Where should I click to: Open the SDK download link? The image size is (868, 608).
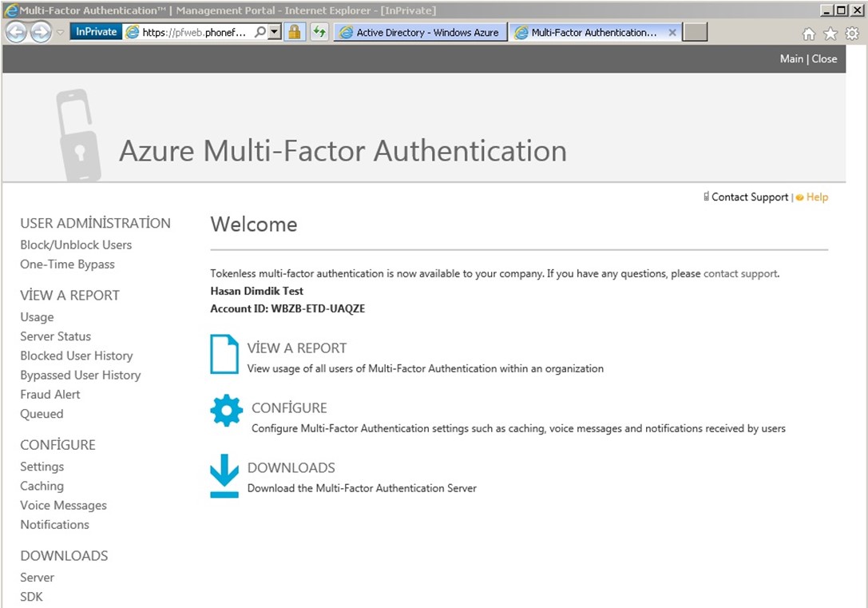[x=32, y=596]
